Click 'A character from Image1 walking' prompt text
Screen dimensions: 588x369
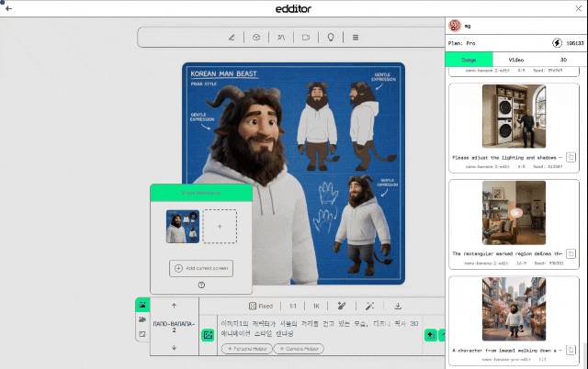tap(507, 351)
